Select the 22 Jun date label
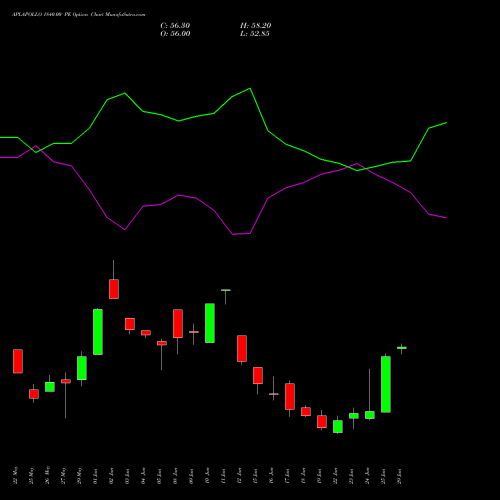 coord(335,476)
